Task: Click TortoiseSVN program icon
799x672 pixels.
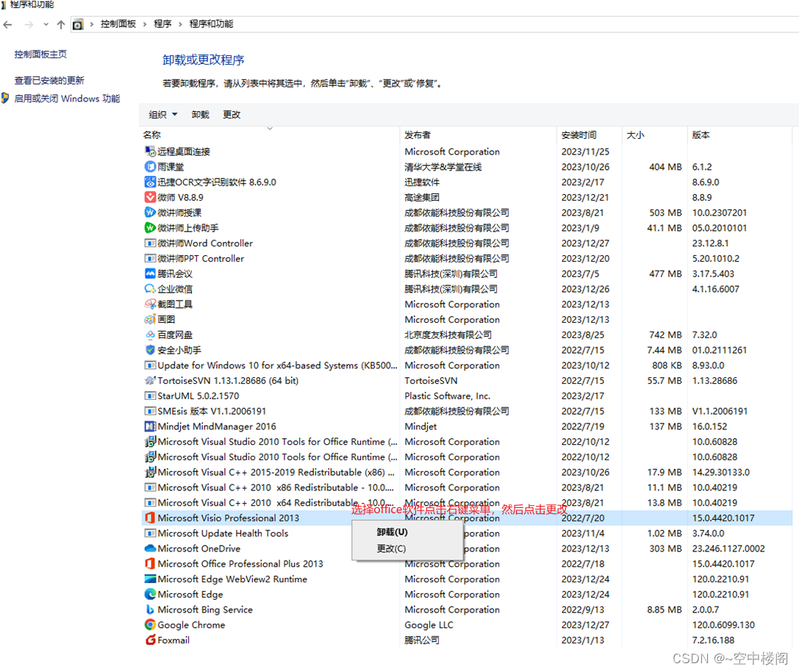Action: 150,380
